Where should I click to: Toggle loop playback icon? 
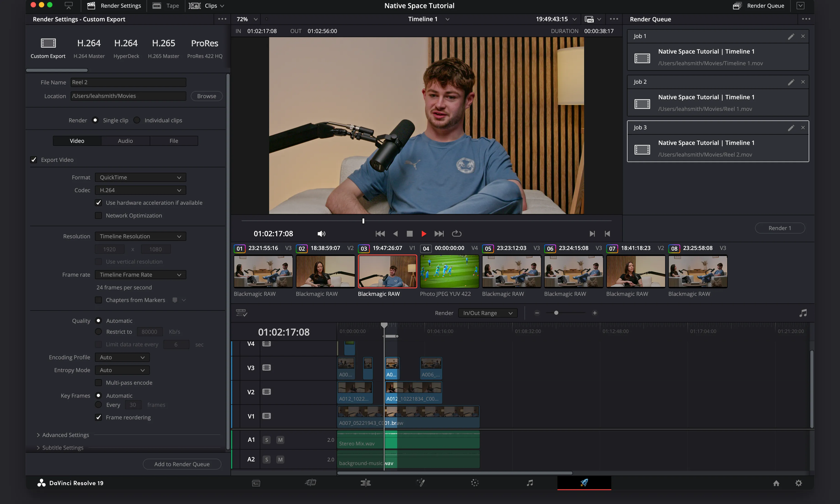(x=457, y=234)
